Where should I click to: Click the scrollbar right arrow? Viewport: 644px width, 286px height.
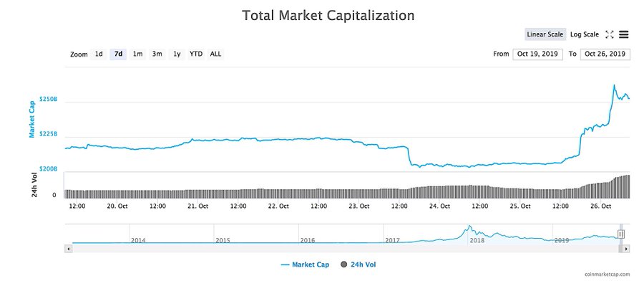click(626, 249)
